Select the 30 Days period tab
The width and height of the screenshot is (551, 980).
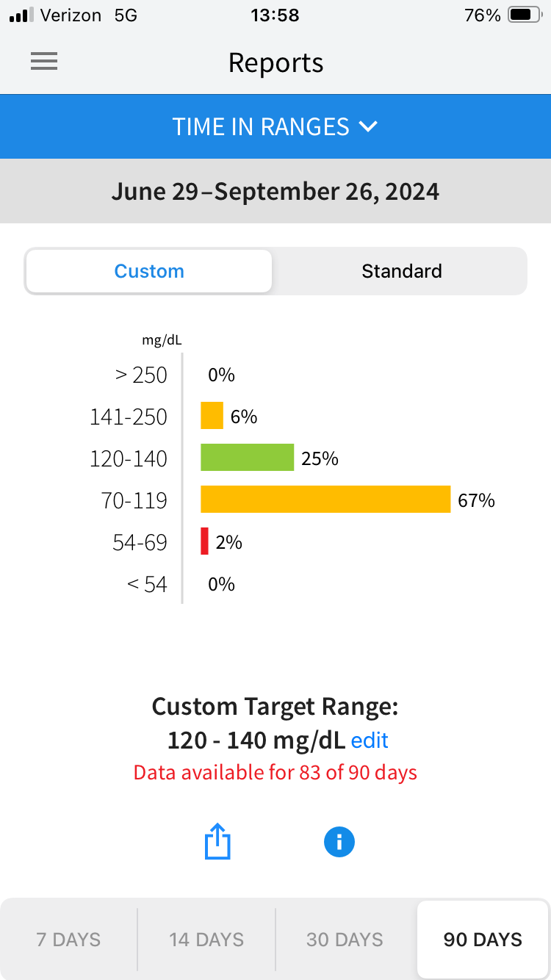(345, 940)
